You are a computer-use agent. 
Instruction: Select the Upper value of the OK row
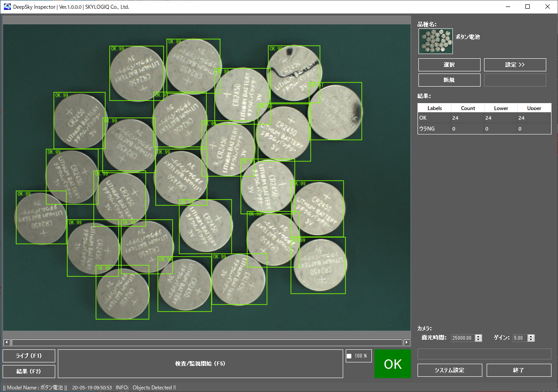coord(534,118)
